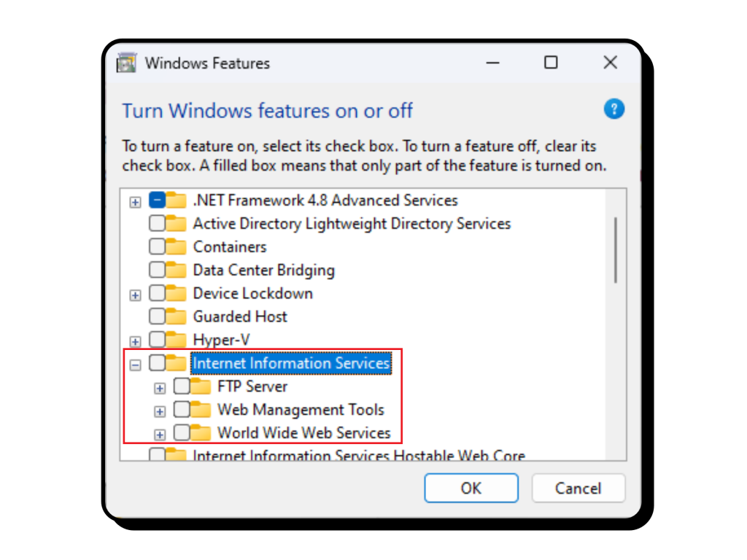Collapse the Internet Information Services node
The width and height of the screenshot is (747, 560).
click(135, 365)
